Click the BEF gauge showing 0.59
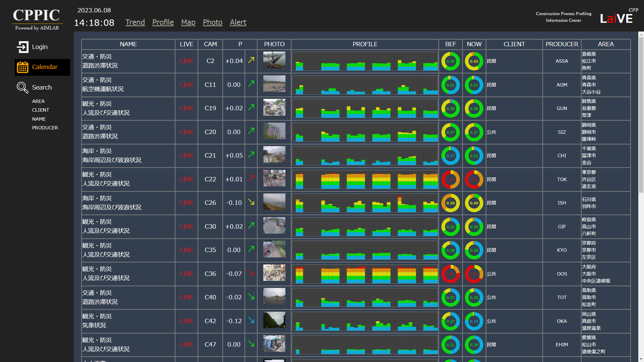The image size is (644, 362). tap(450, 203)
